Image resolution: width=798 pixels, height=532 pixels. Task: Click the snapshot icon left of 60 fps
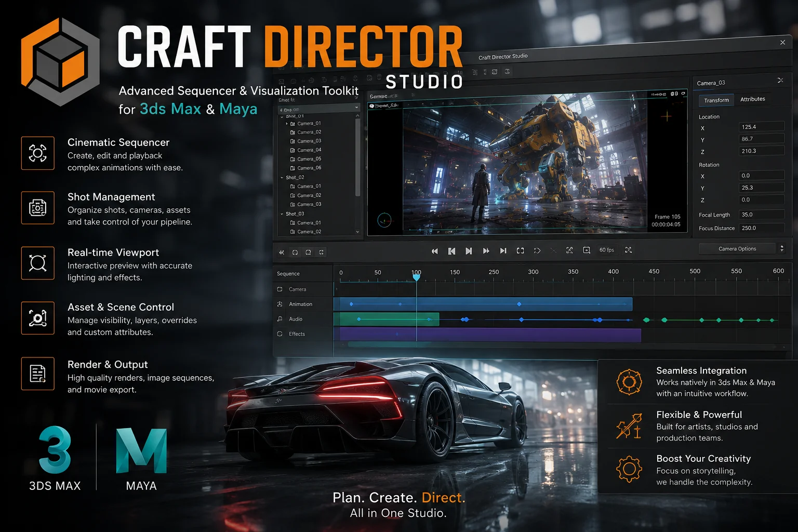(587, 250)
